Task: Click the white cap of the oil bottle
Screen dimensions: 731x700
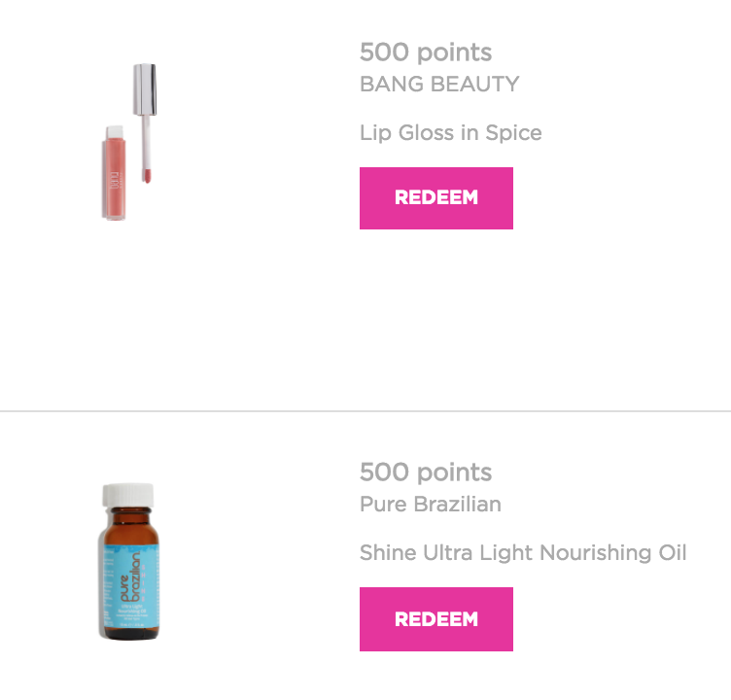Action: (x=129, y=496)
